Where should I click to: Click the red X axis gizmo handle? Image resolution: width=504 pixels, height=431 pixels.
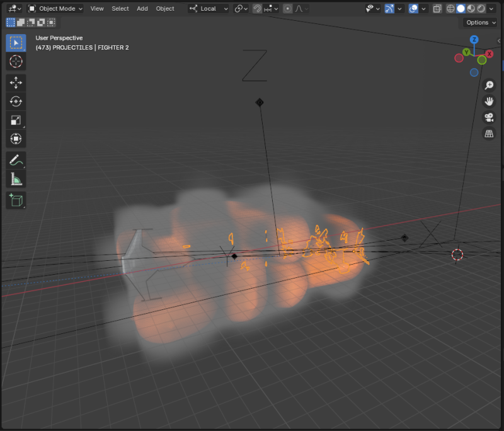click(x=490, y=54)
